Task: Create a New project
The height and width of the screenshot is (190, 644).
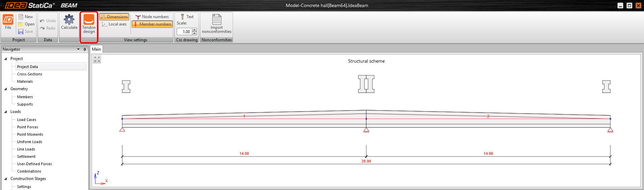Action: (25, 17)
